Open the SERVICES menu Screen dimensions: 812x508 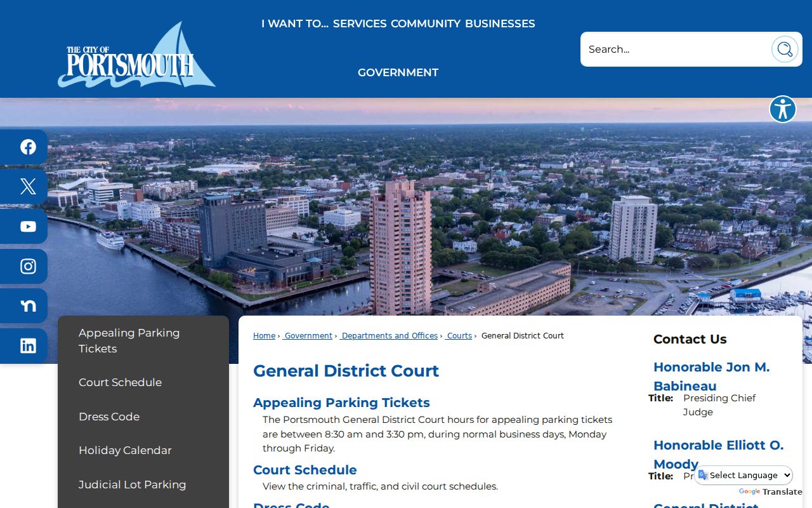click(360, 23)
